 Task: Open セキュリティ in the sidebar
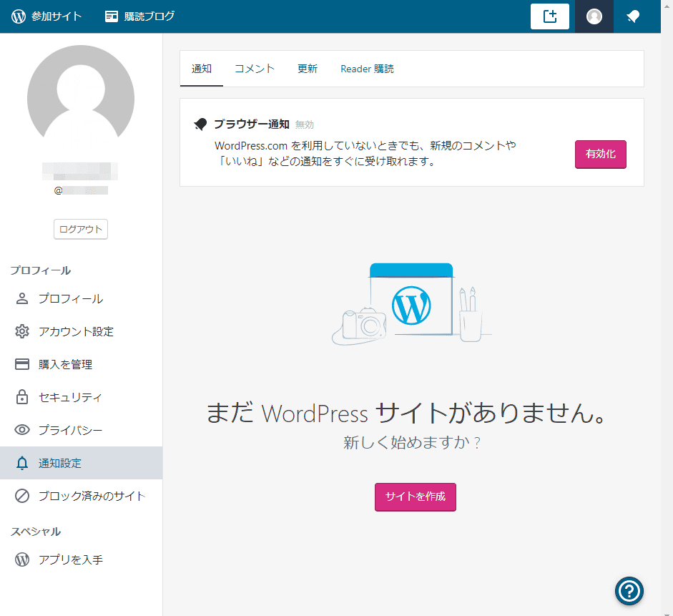(x=81, y=397)
